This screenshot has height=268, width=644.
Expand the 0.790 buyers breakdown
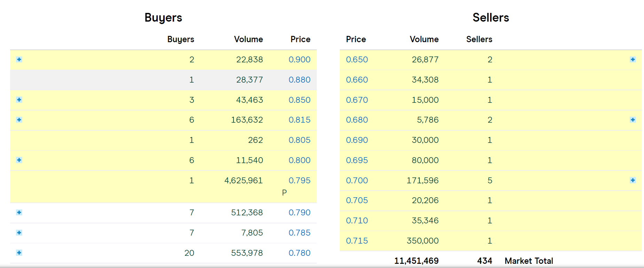pyautogui.click(x=19, y=213)
